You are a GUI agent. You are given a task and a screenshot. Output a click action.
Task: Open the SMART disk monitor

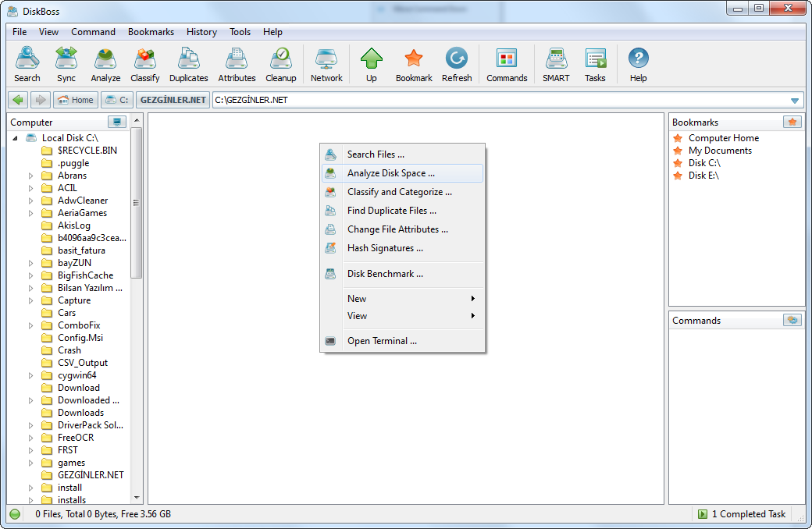556,65
